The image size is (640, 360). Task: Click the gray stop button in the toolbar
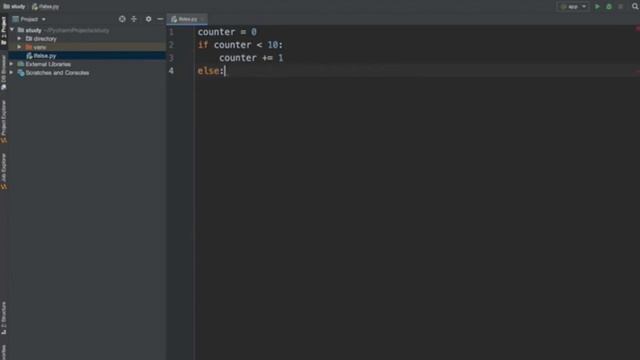tap(620, 7)
